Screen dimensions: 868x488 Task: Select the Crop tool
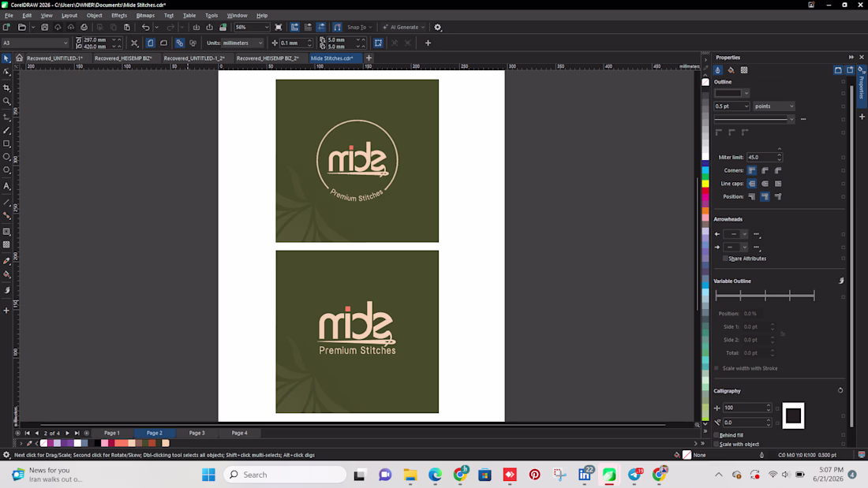6,88
